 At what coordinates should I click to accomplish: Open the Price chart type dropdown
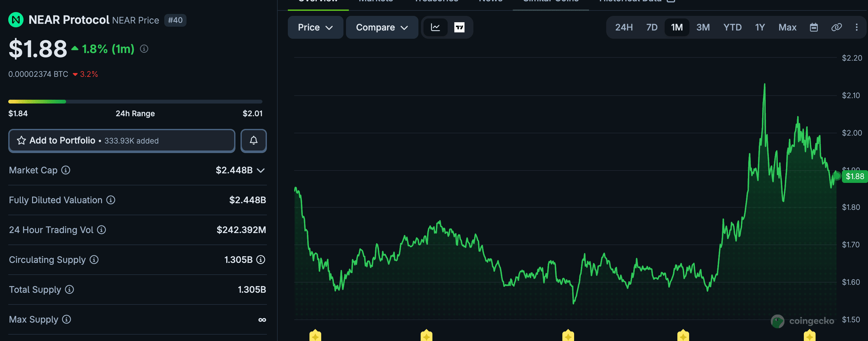coord(315,27)
